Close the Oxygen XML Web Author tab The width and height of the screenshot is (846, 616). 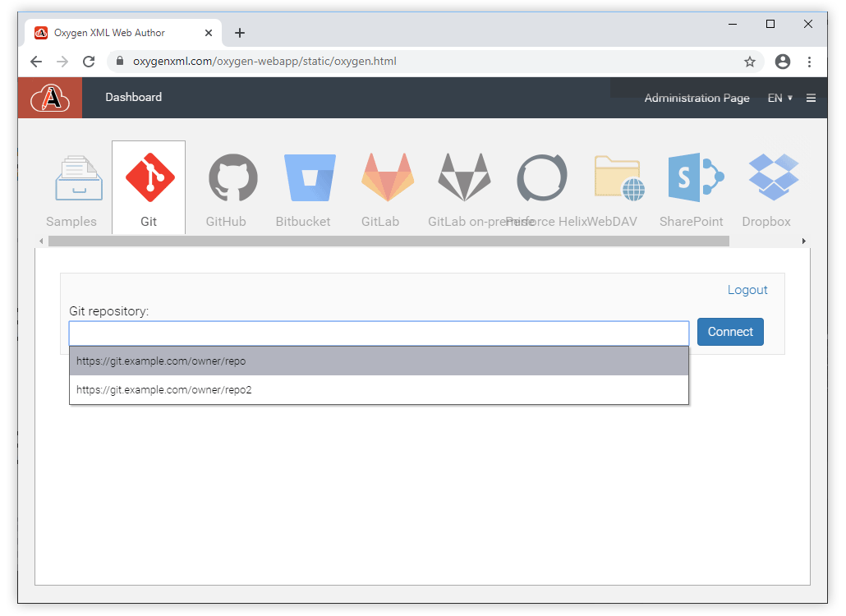[x=209, y=33]
